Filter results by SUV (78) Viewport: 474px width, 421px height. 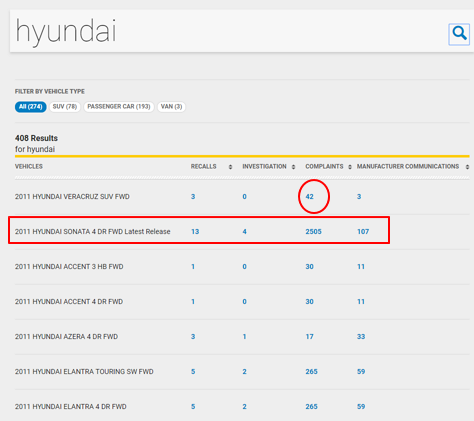tap(65, 107)
